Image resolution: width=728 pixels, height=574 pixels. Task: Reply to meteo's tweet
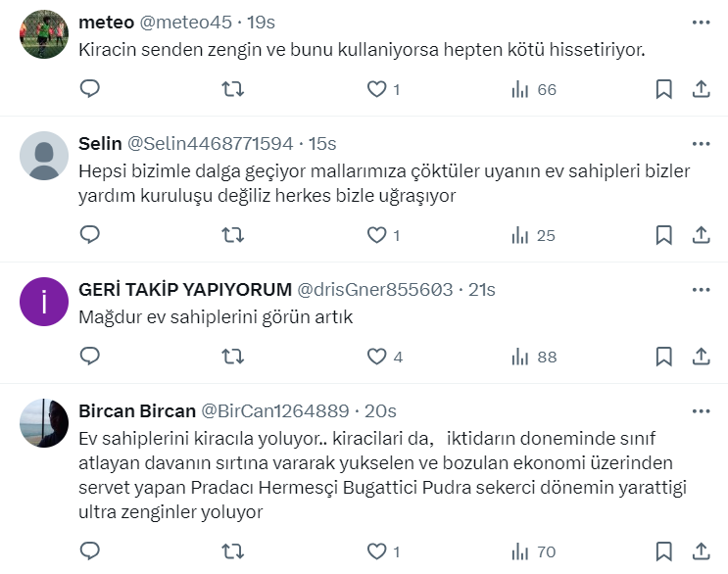click(x=90, y=89)
